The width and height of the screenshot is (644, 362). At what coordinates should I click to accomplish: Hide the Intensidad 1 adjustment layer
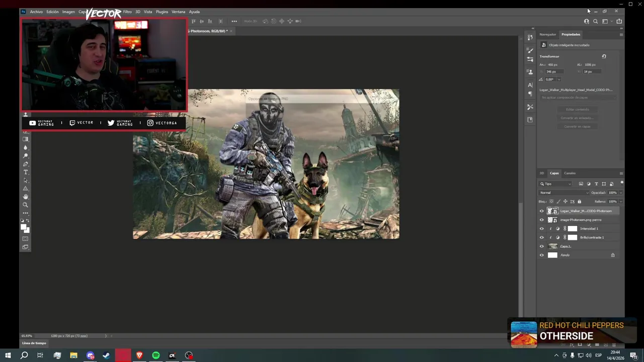[x=542, y=229]
